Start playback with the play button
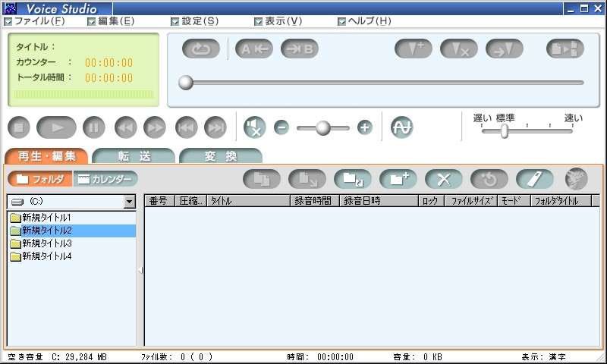 (56, 127)
